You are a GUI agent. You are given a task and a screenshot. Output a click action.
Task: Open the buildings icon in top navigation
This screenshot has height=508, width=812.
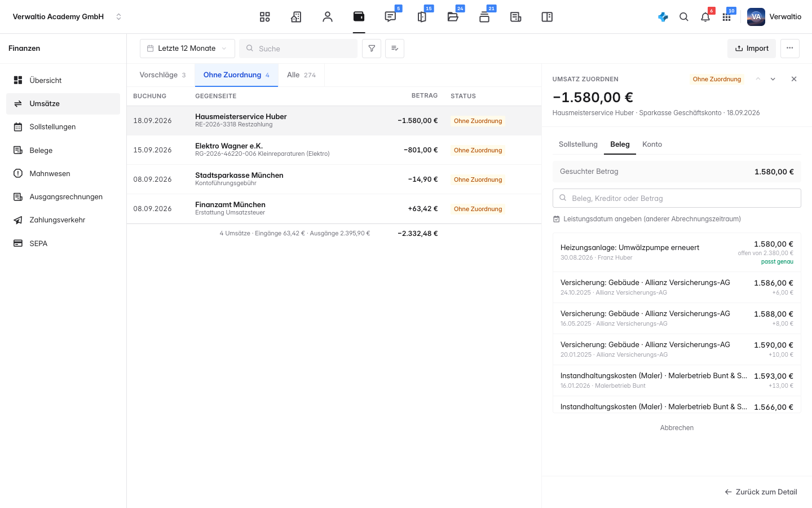(296, 17)
